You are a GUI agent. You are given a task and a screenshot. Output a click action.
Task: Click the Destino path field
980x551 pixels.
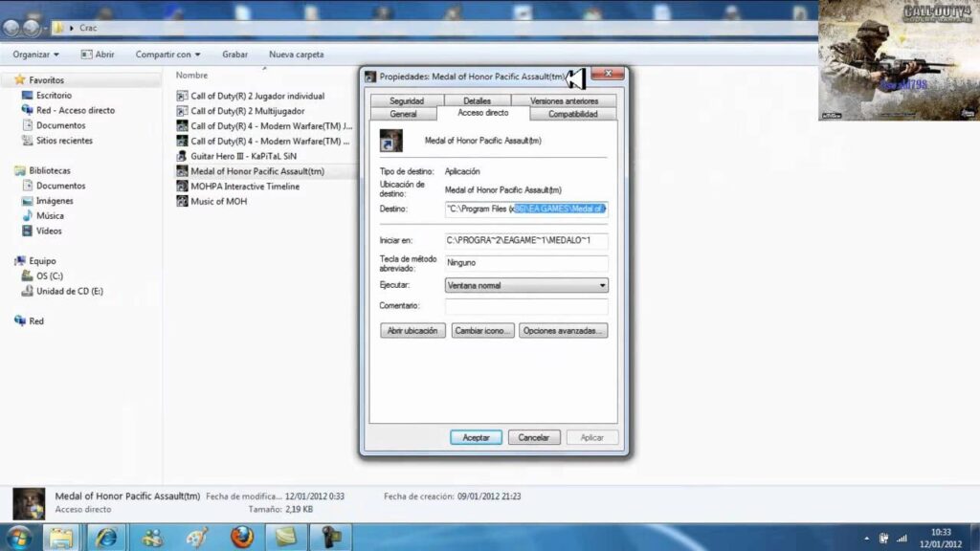point(526,209)
